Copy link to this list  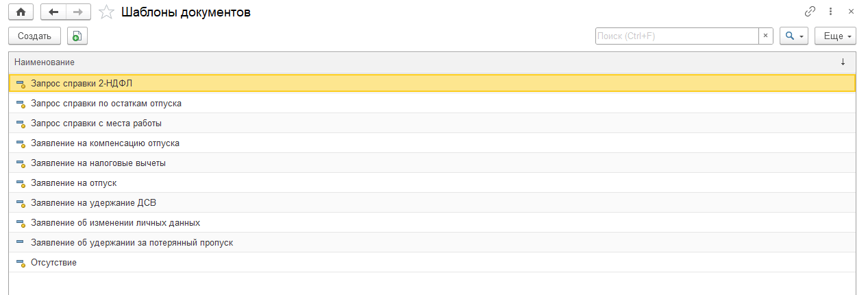pyautogui.click(x=810, y=12)
